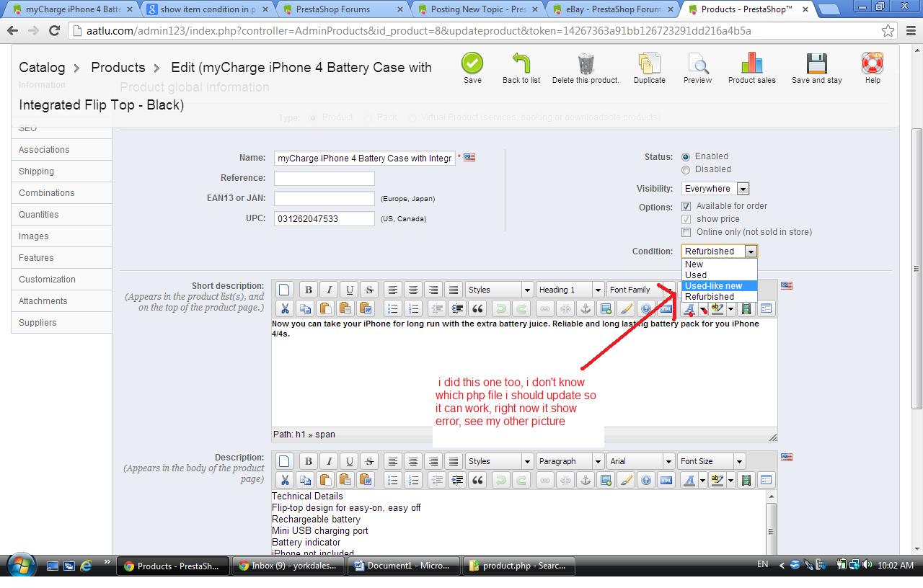923x588 pixels.
Task: Open Styles dropdown in Description toolbar
Action: [499, 461]
